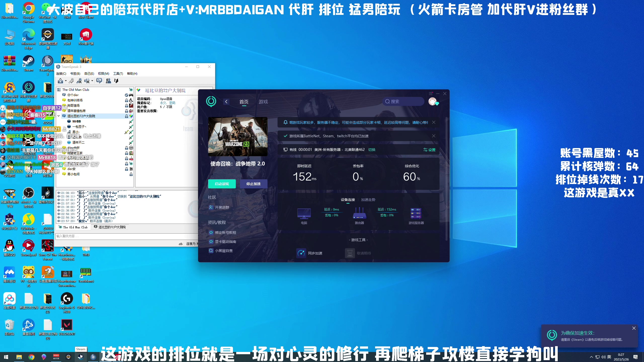This screenshot has width=644, height=362.
Task: Open the 绑定账号教程 tutorial link
Action: click(222, 233)
